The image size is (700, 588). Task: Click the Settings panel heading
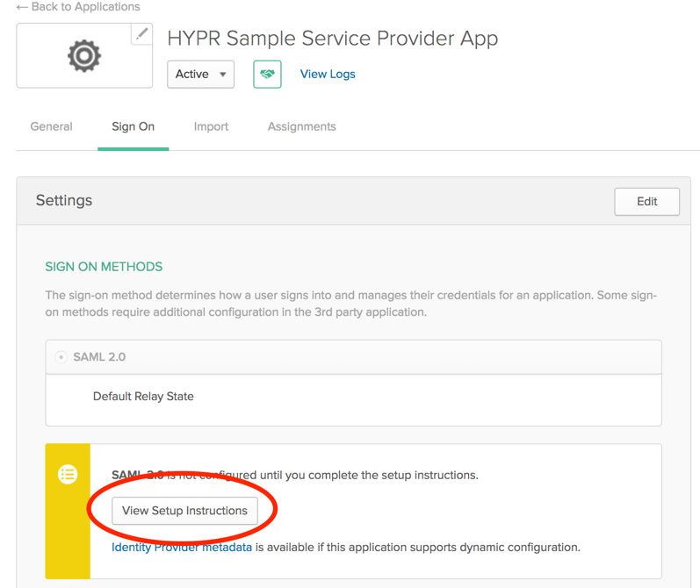[64, 201]
